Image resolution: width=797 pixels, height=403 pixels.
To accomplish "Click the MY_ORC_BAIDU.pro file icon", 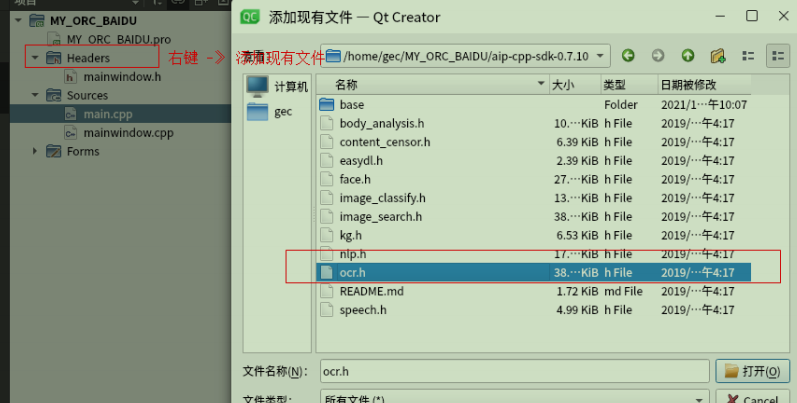I will (x=54, y=39).
